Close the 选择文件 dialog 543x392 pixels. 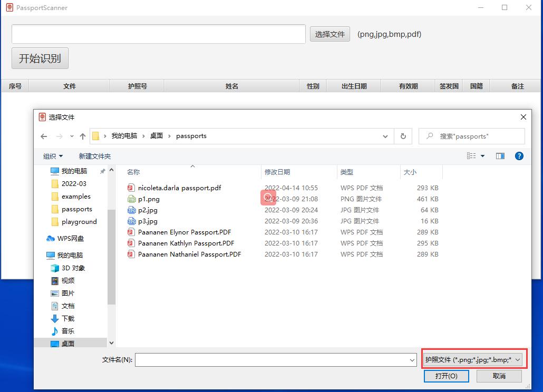pyautogui.click(x=523, y=117)
